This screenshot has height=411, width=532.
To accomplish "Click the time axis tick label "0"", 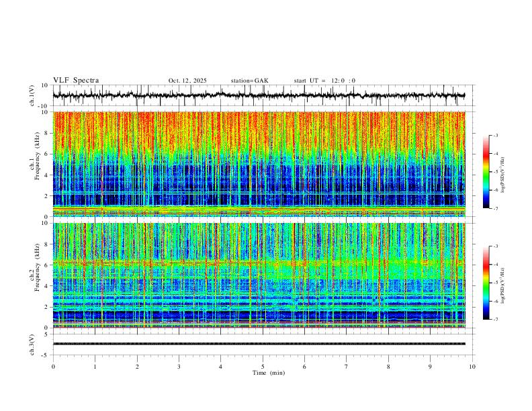I will 53,367.
